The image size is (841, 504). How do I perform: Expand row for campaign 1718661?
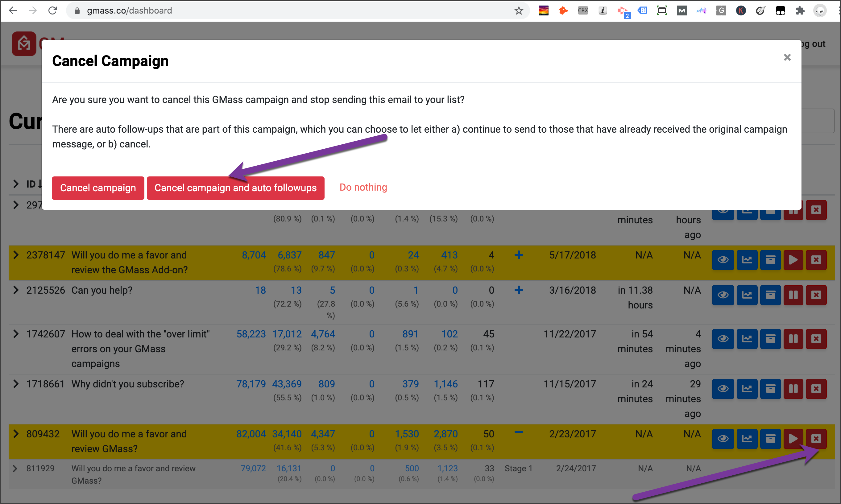click(x=16, y=384)
